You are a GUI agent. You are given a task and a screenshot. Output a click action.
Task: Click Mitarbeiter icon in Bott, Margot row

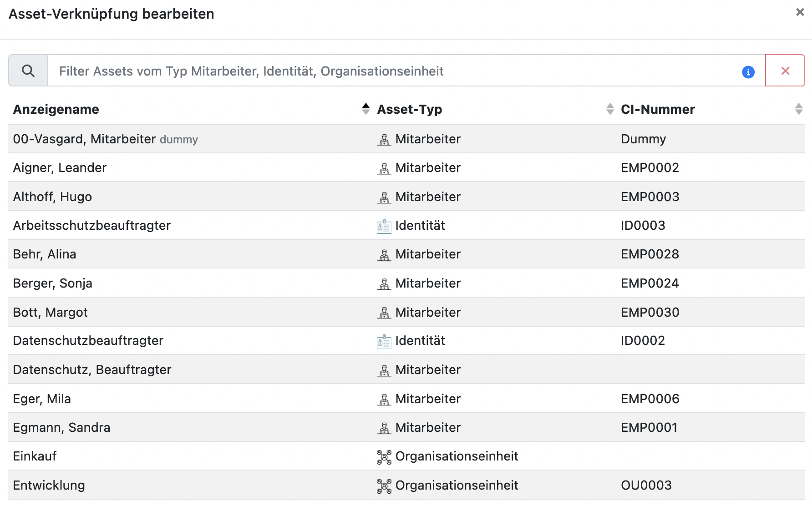point(384,313)
